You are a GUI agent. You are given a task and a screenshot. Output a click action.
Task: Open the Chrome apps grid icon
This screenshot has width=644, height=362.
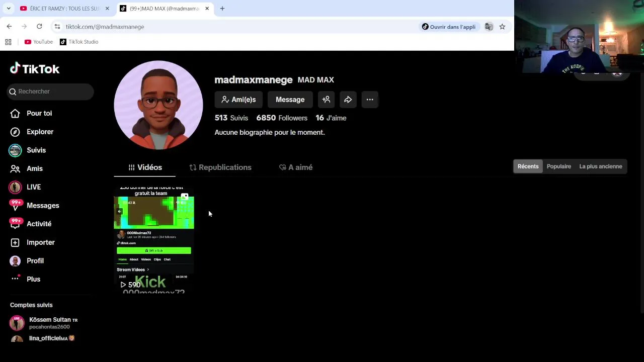8,42
